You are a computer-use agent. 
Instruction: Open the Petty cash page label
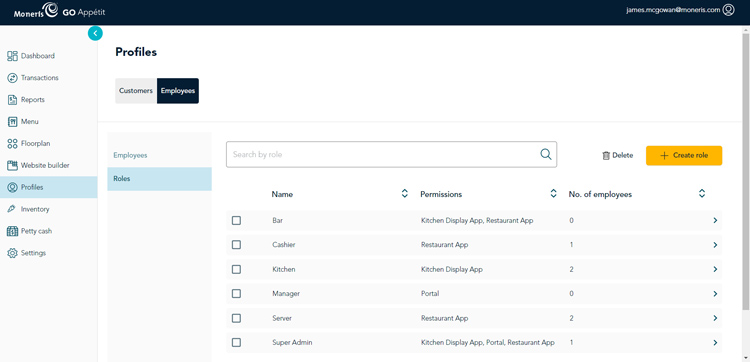pyautogui.click(x=36, y=231)
